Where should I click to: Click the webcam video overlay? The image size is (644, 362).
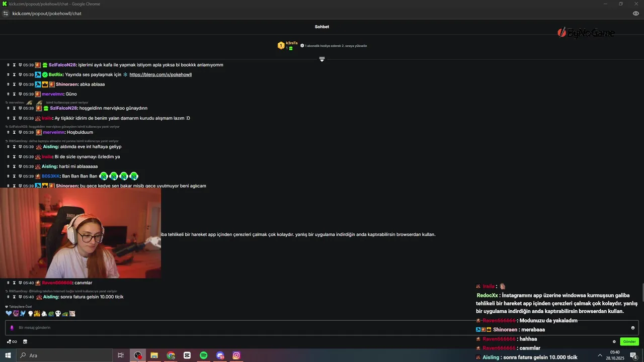tap(80, 233)
